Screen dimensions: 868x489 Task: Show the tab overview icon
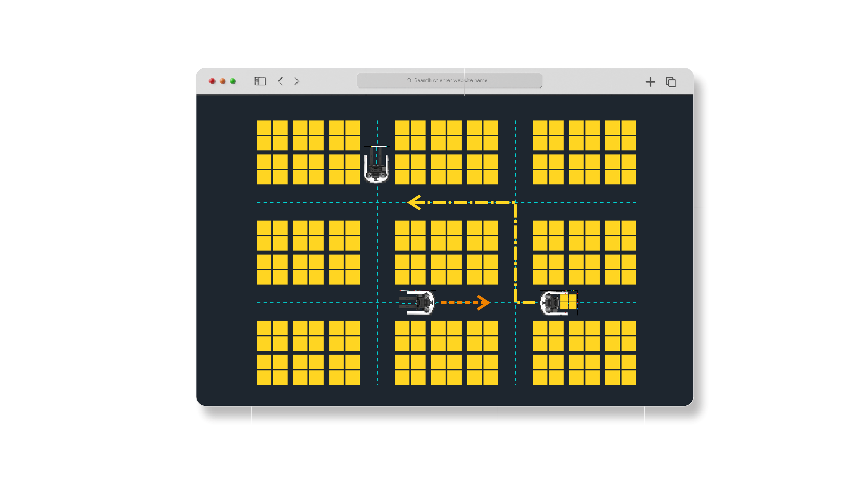(x=671, y=82)
